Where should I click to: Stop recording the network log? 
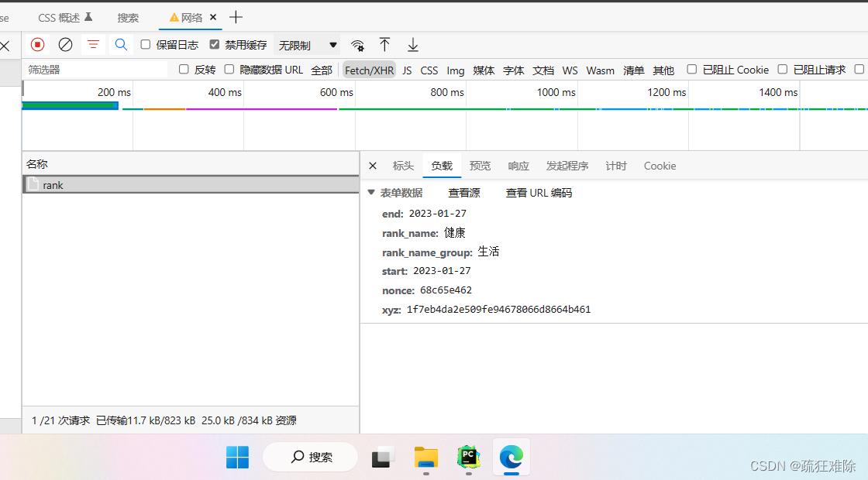[x=37, y=45]
